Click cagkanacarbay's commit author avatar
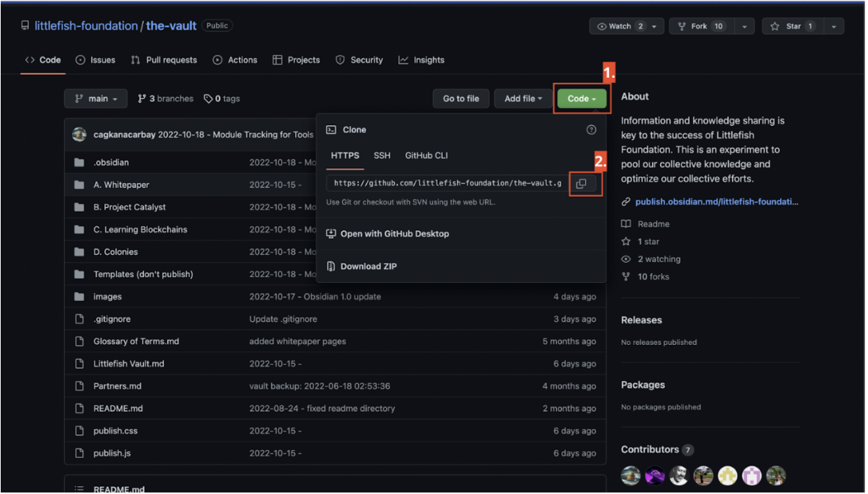The image size is (868, 494). pos(79,135)
